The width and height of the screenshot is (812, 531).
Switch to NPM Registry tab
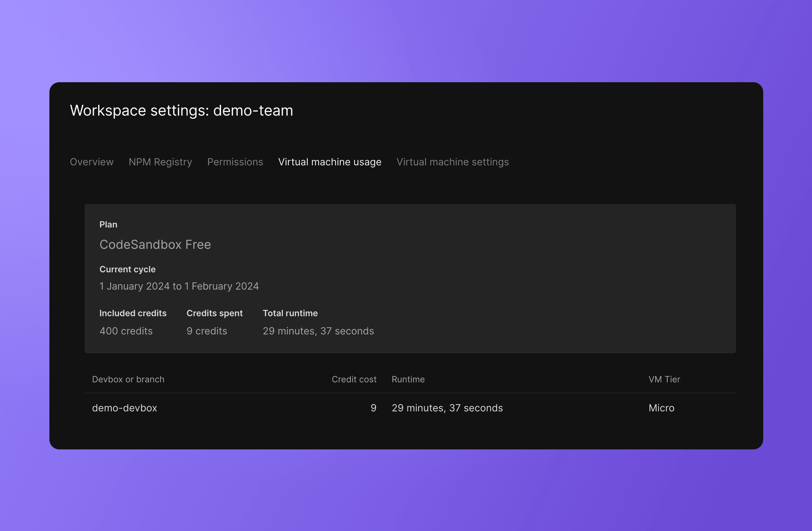[x=160, y=162]
